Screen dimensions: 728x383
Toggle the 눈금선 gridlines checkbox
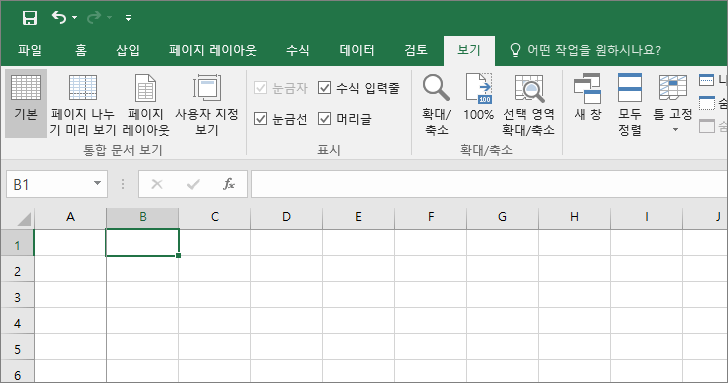pos(260,119)
